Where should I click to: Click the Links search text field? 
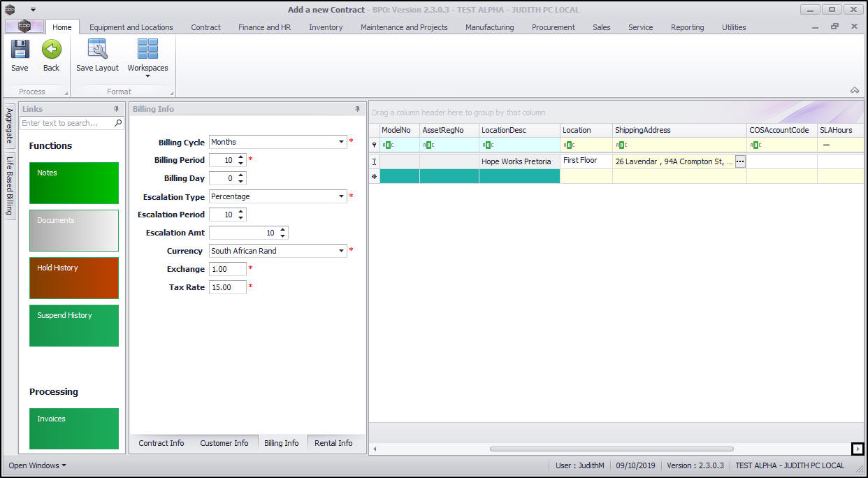[67, 123]
